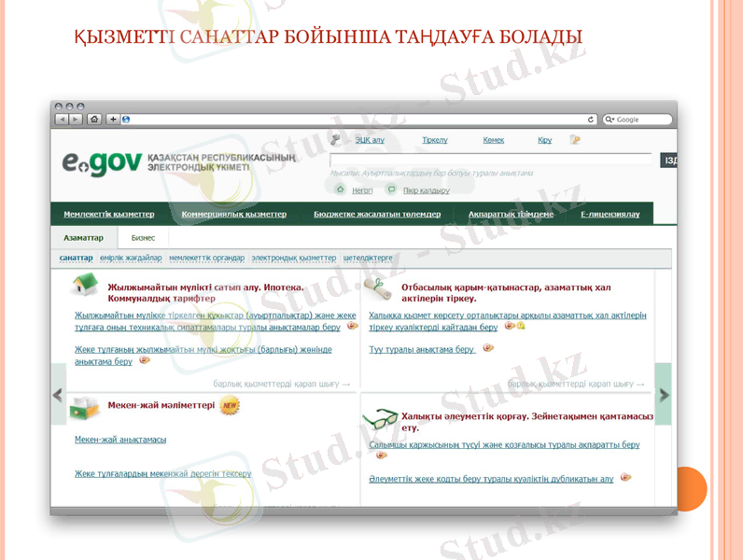Click the Негізгі home icon

point(341,189)
